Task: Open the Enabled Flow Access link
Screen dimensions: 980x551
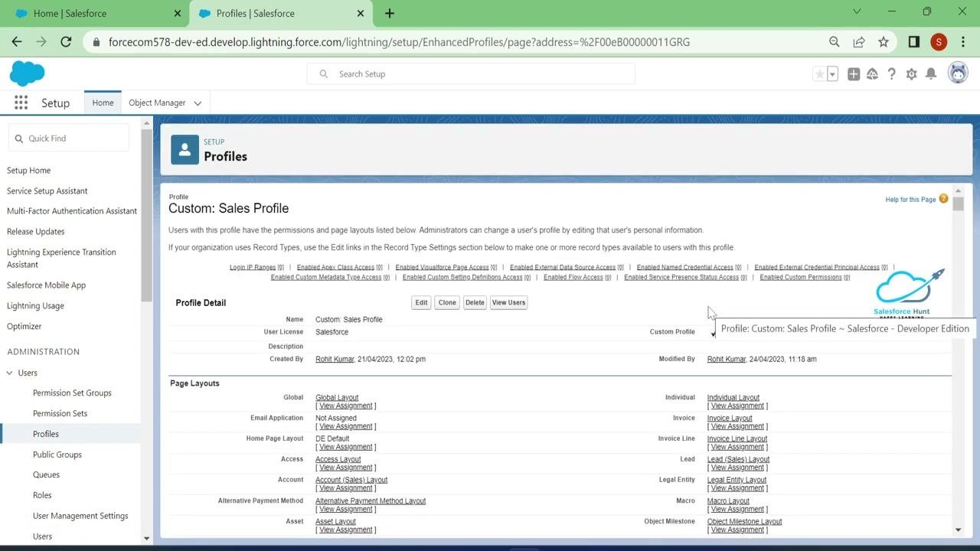Action: coord(573,277)
